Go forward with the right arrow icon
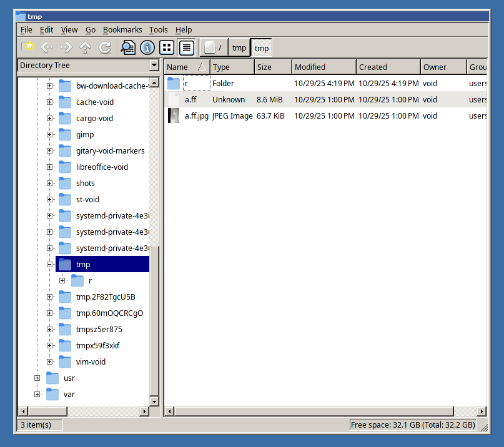Viewport: 504px width, 447px height. [x=66, y=47]
